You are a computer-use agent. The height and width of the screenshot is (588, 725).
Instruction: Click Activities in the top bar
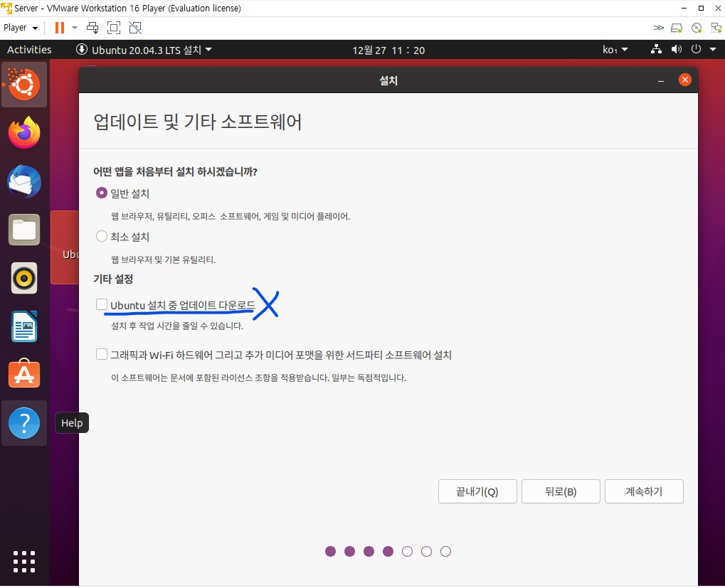point(29,50)
